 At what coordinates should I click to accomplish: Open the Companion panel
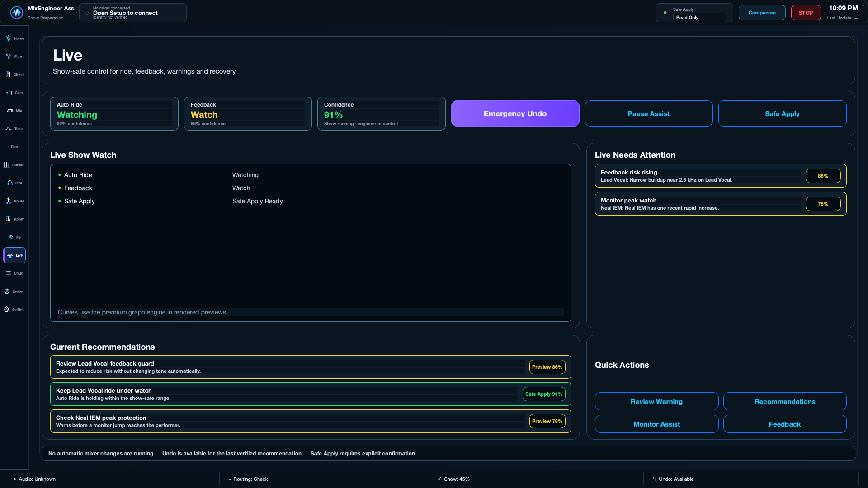(762, 13)
